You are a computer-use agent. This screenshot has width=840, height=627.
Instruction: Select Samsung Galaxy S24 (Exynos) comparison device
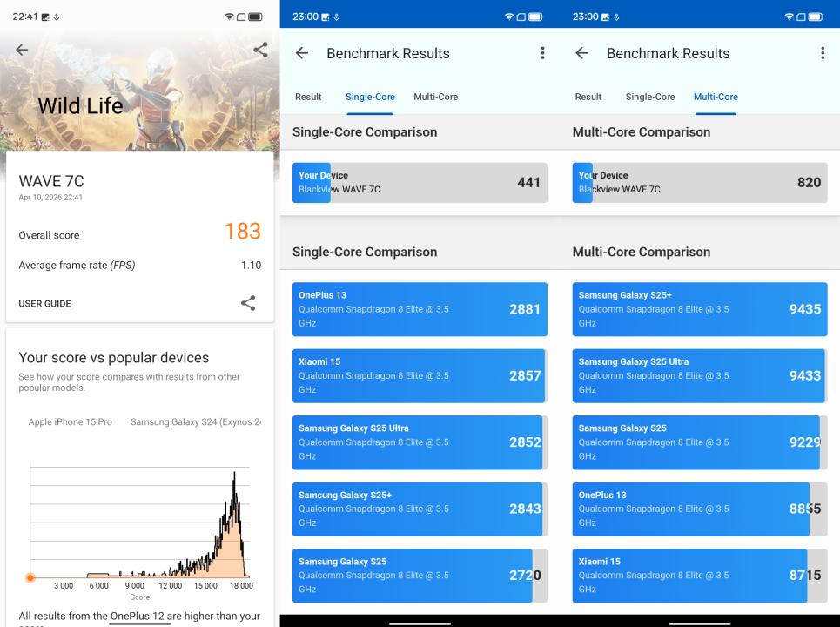tap(196, 421)
